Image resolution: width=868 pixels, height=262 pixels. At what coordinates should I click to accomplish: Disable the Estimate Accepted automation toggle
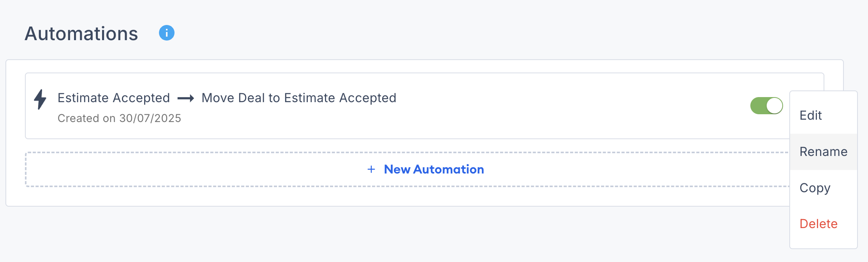click(766, 106)
